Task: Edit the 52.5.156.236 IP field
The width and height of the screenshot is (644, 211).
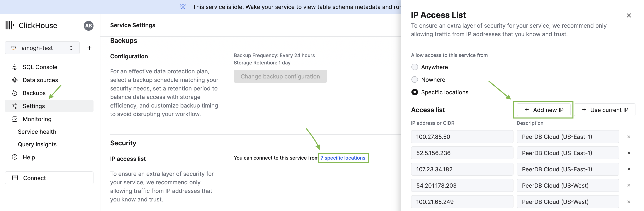Action: click(462, 153)
